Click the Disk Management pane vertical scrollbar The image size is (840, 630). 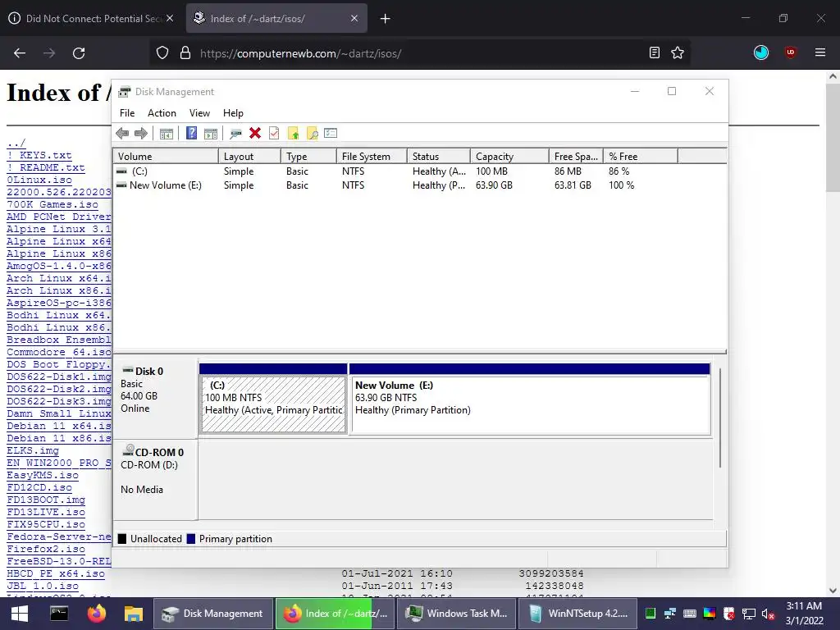point(720,418)
